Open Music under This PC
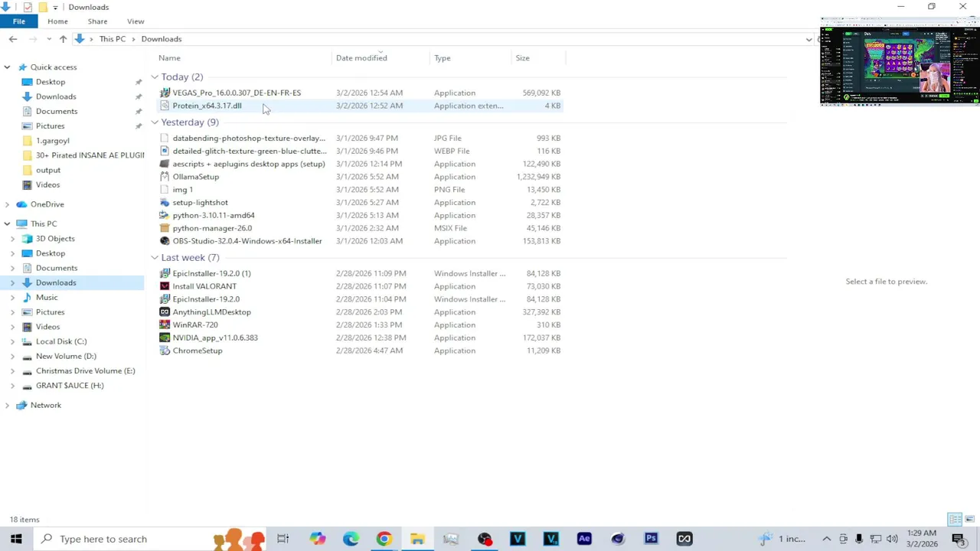The height and width of the screenshot is (551, 980). [x=47, y=298]
